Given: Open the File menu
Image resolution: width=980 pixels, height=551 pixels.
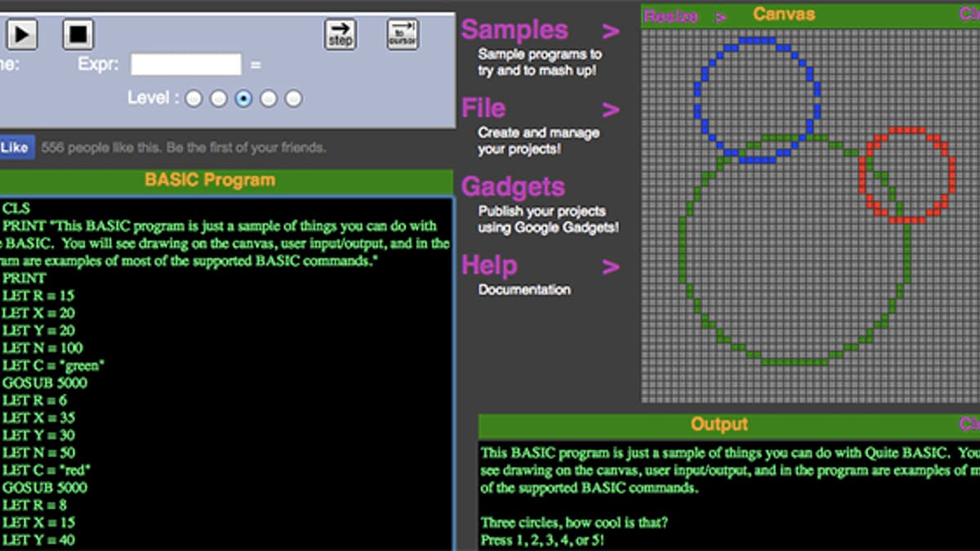Looking at the screenshot, I should tap(483, 108).
